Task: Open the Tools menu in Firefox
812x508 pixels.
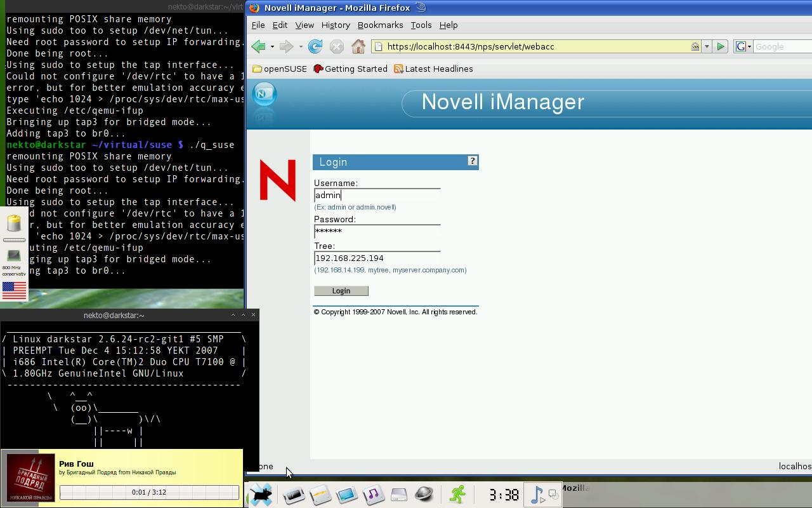Action: point(421,25)
